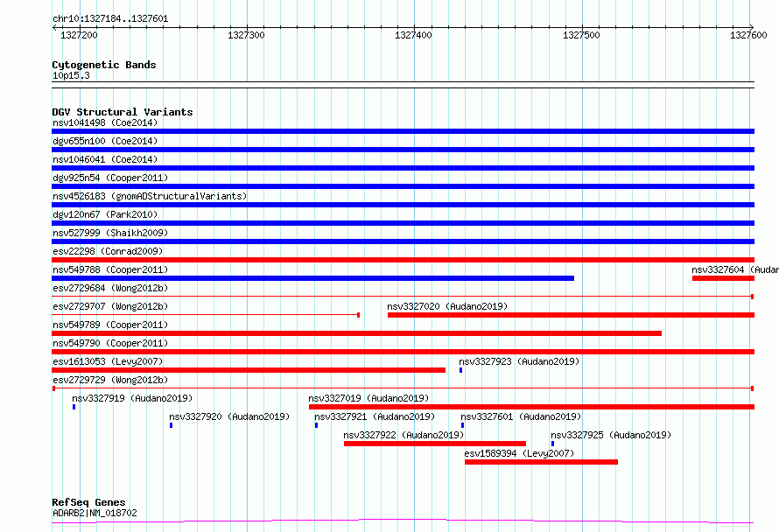This screenshot has height=532, width=779.
Task: Click the nsv3327919 (Audano2019) label
Action: tap(132, 398)
